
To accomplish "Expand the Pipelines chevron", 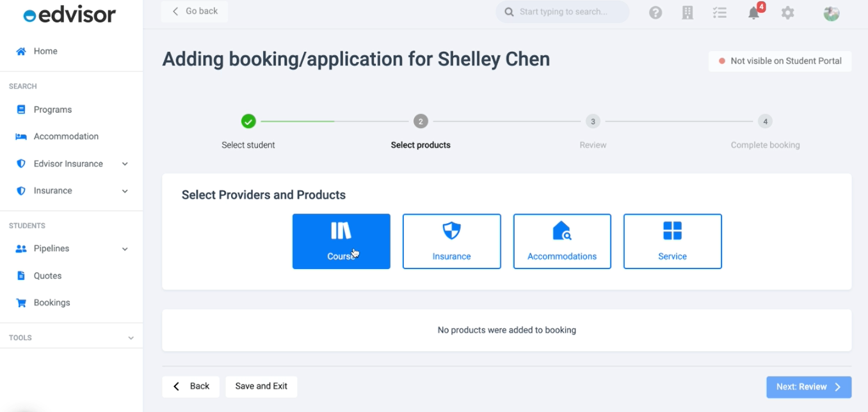I will [125, 249].
